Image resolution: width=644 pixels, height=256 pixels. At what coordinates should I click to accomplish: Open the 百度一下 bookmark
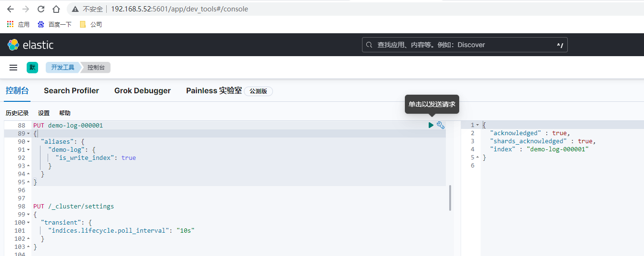[54, 24]
